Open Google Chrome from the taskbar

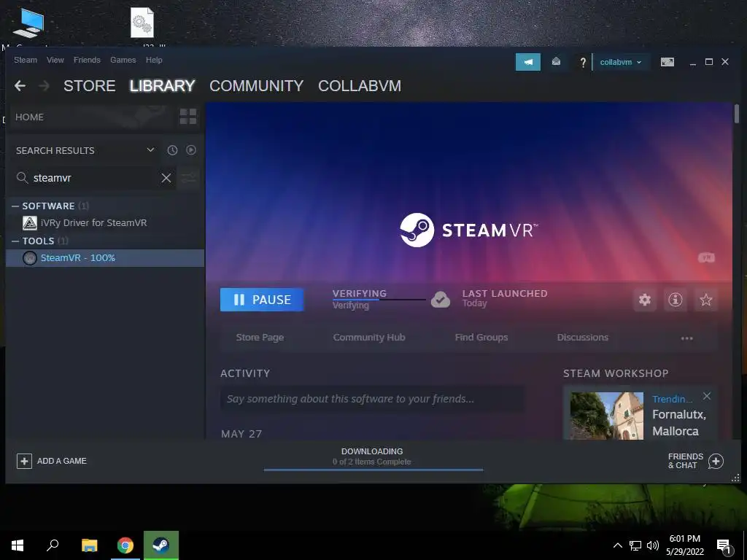125,545
